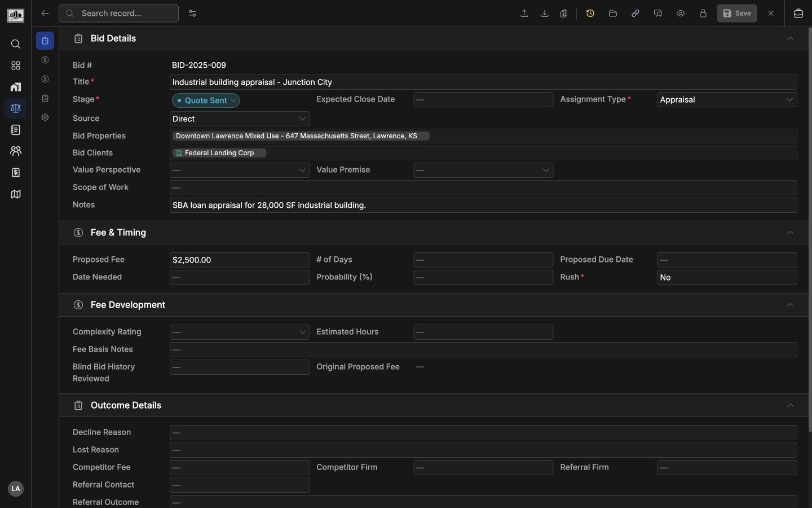Screen dimensions: 812x508
Task: Select the second dollar-sign section tab
Action: click(45, 80)
